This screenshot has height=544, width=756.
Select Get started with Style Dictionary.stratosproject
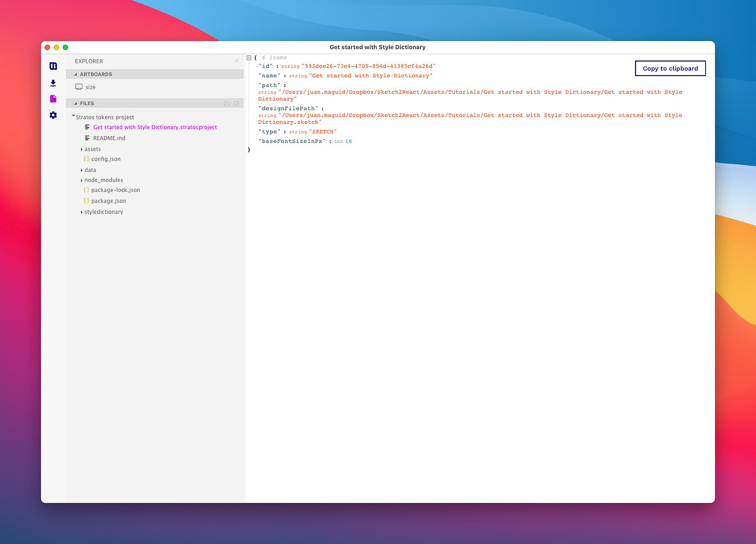coord(155,127)
